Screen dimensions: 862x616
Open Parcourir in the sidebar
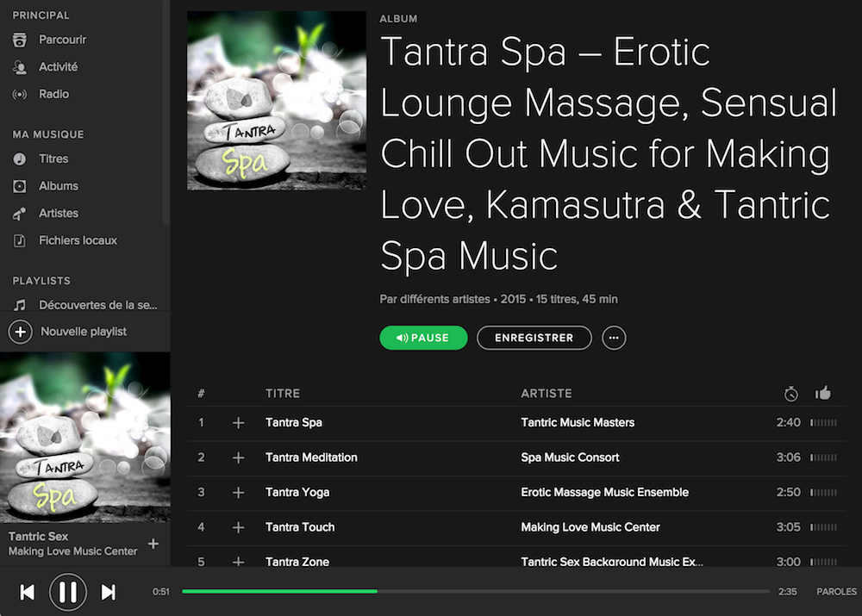click(x=62, y=40)
